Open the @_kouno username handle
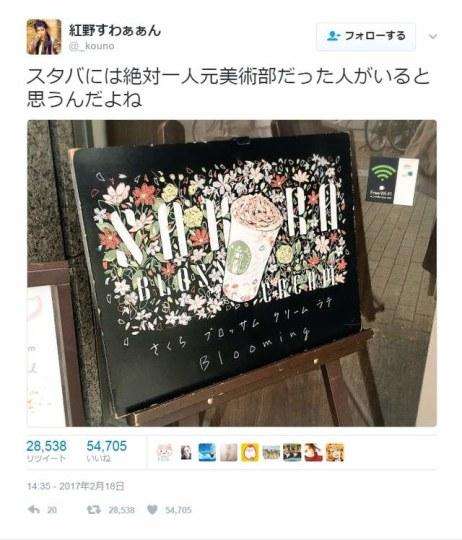Screen dimensions: 462x540 (92, 46)
